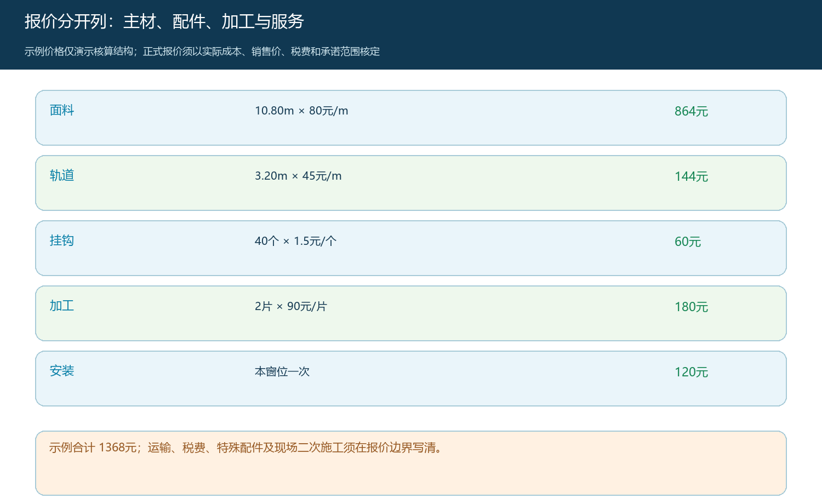
Task: Select the subtitle starting with 示例价格仅演示核算结构
Action: 202,51
